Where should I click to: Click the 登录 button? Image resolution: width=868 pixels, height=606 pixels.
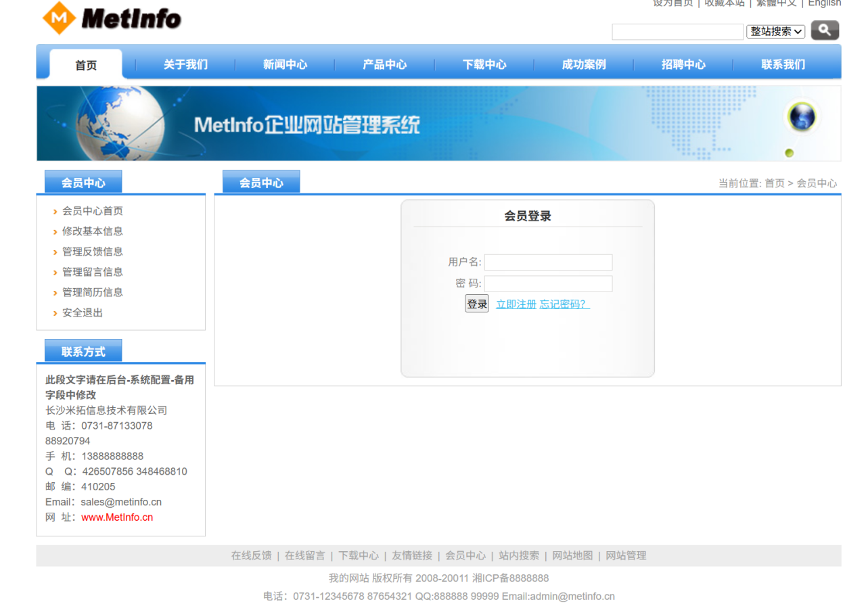coord(477,304)
